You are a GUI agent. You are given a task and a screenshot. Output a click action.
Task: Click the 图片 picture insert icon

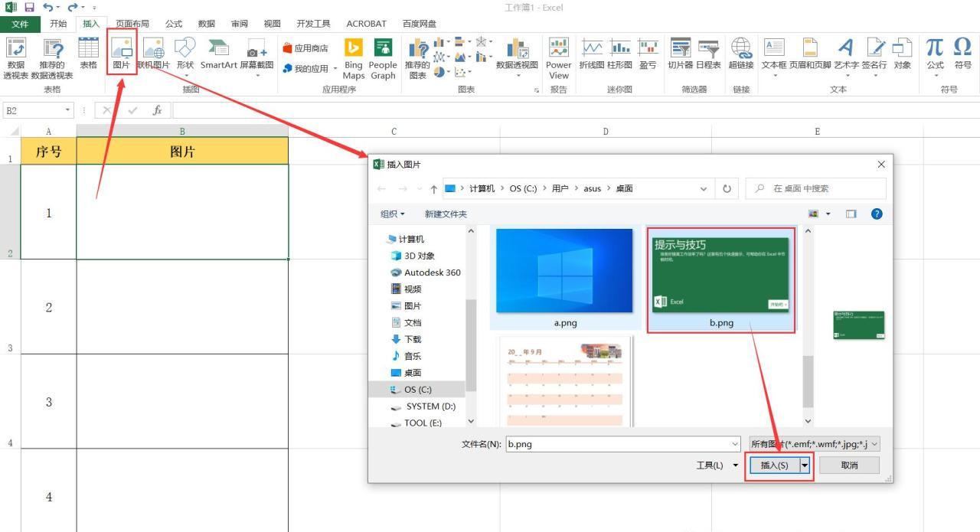[x=122, y=54]
